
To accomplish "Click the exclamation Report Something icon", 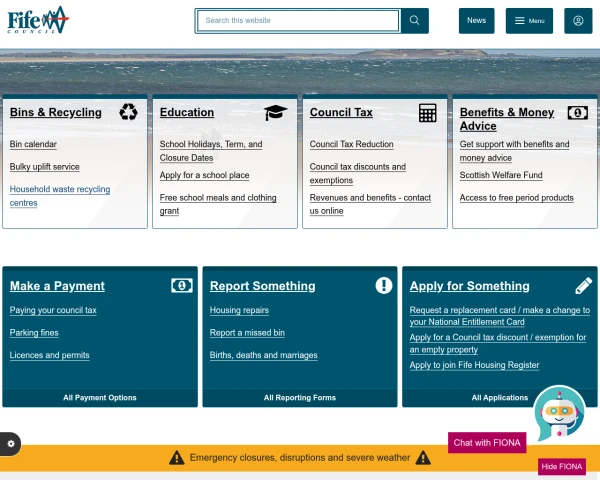I will 384,286.
